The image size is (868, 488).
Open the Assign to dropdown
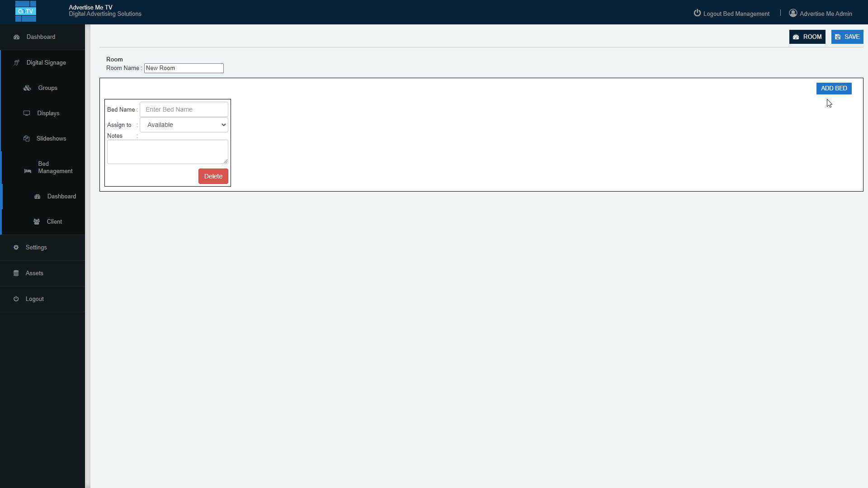point(184,125)
